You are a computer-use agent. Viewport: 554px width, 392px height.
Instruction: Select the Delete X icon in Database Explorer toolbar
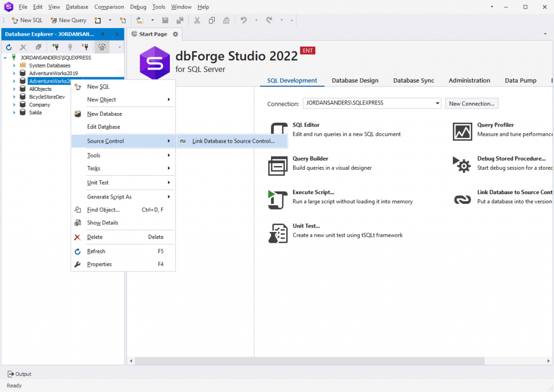(23, 47)
